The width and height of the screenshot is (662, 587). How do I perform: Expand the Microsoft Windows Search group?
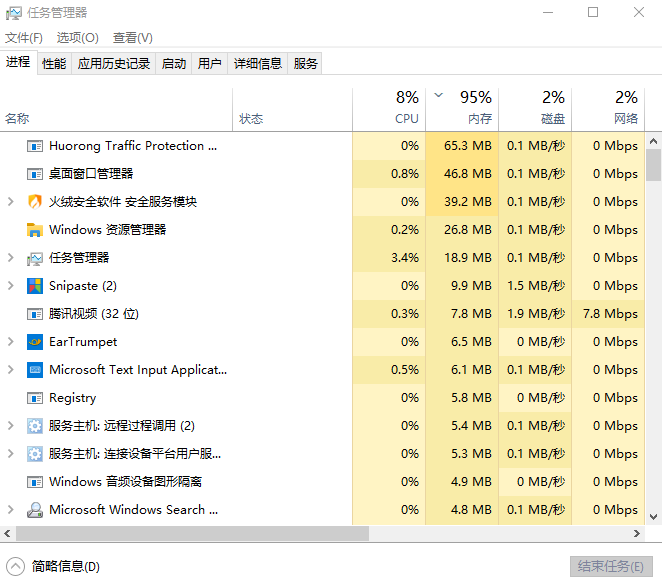[11, 510]
